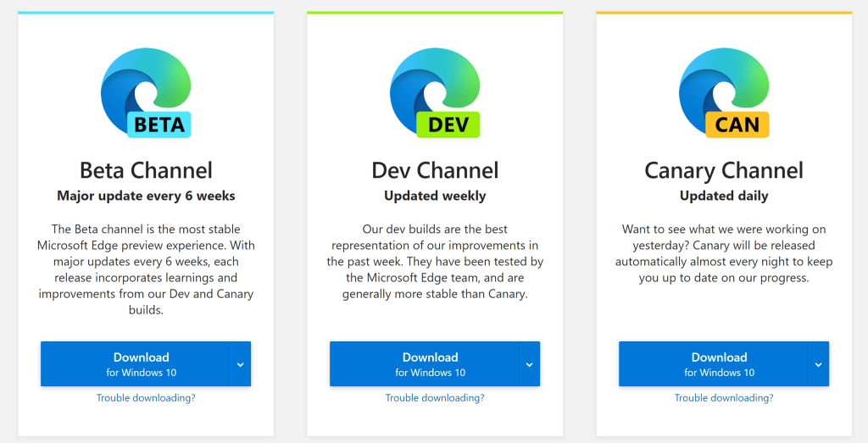Viewport: 868px width, 443px height.
Task: Click the Canary description paragraph
Action: 724,253
